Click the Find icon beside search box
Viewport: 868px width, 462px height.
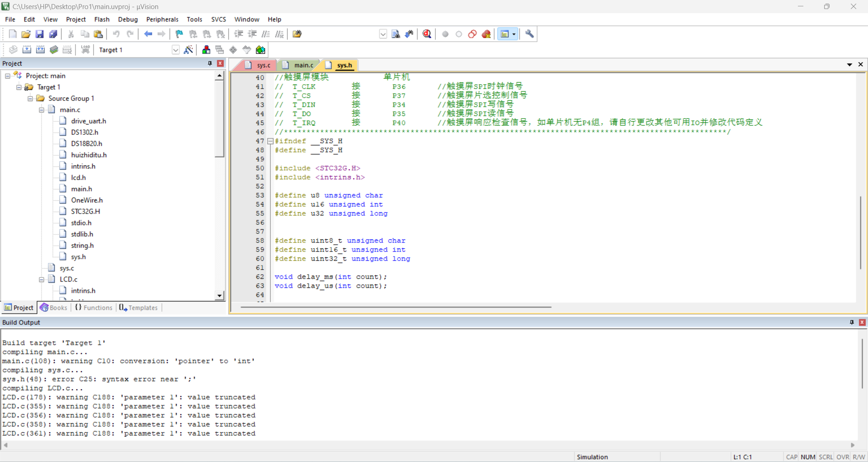(x=396, y=34)
